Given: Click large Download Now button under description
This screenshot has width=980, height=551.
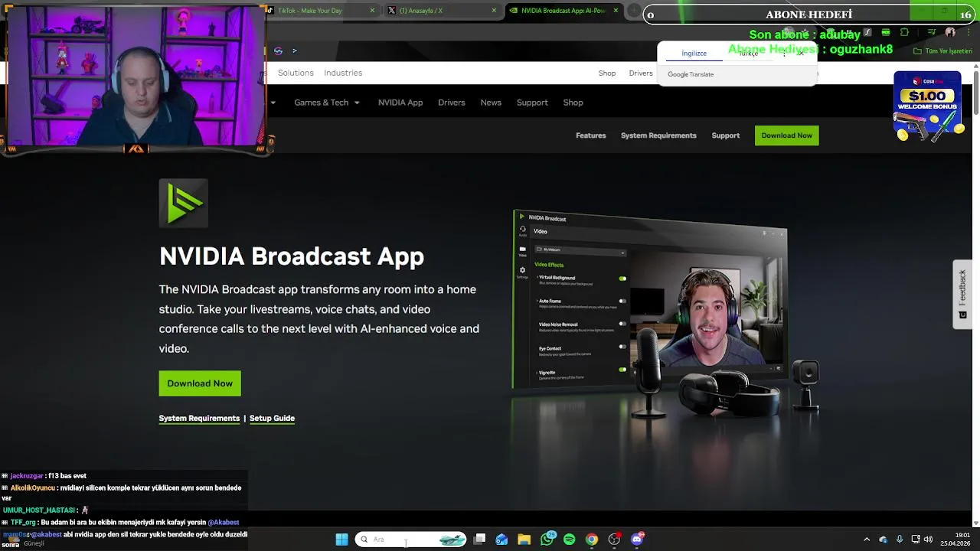Looking at the screenshot, I should click(200, 383).
